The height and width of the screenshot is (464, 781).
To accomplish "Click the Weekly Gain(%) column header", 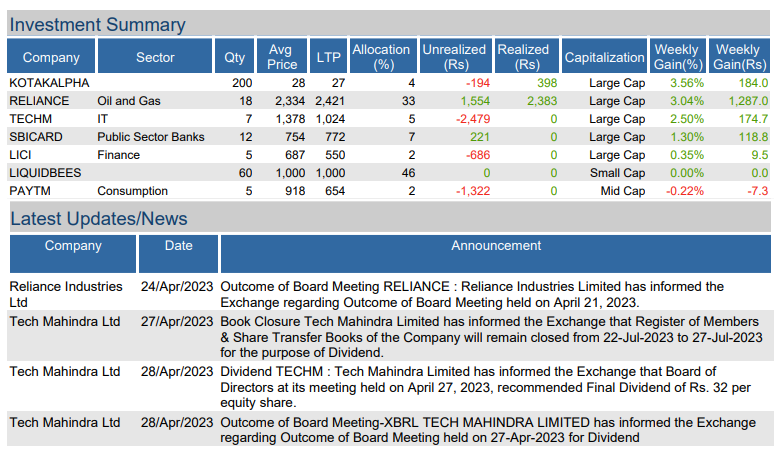I will (x=678, y=56).
